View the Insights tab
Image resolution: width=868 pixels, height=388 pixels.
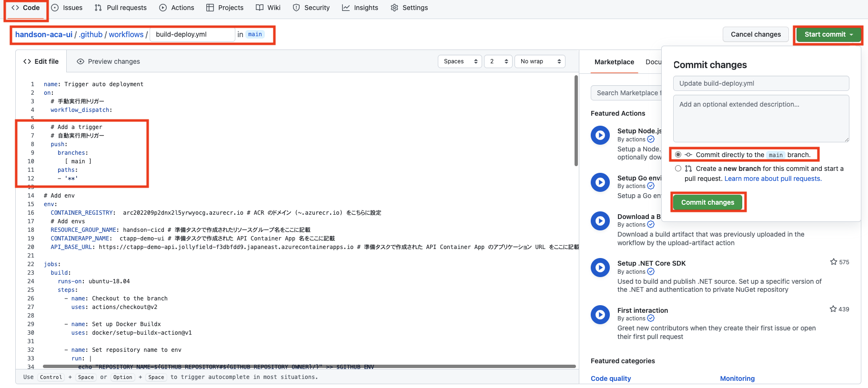click(x=360, y=8)
